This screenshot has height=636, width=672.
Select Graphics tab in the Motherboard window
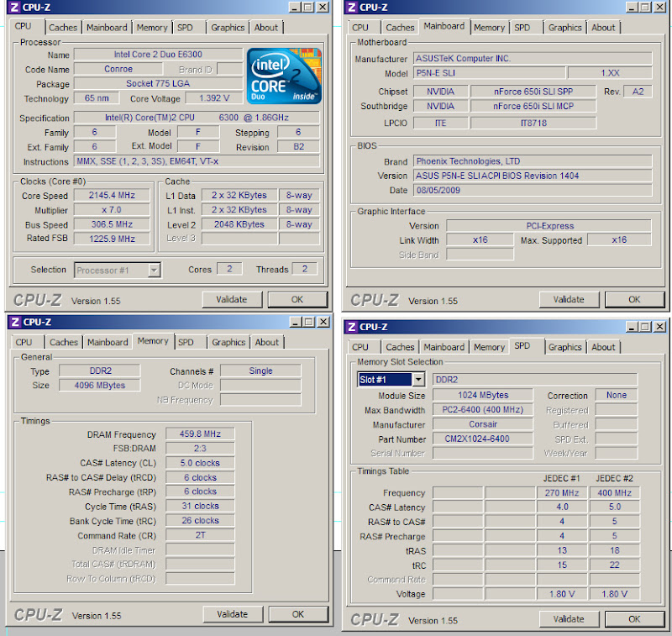pos(564,28)
